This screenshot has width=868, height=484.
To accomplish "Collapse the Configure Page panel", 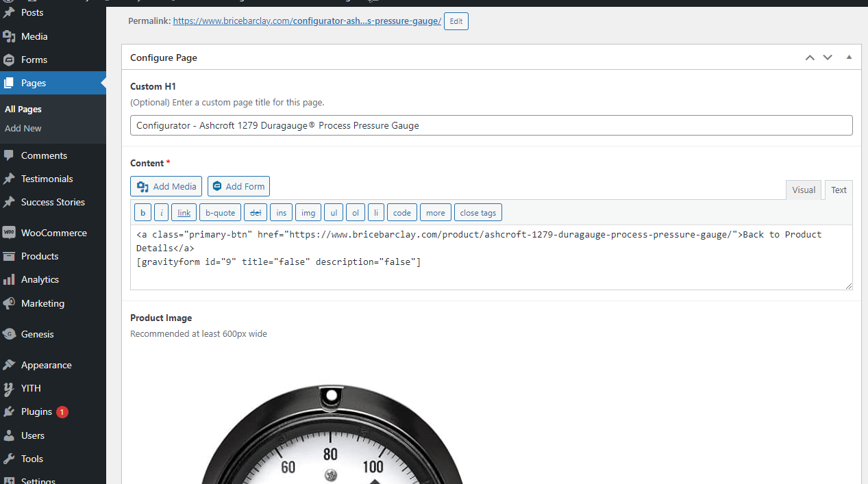I will coord(849,58).
